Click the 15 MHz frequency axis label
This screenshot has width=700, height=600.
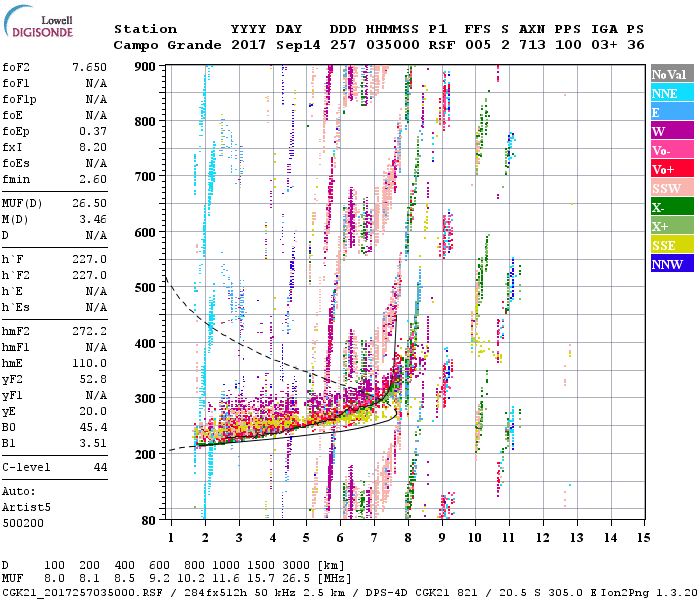643,538
